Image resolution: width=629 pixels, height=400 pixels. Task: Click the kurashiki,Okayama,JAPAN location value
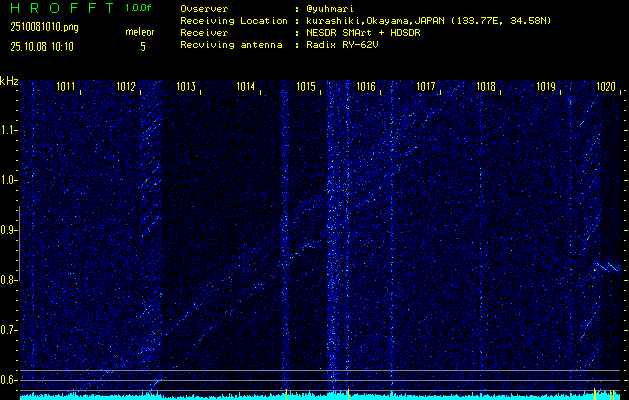(428, 21)
